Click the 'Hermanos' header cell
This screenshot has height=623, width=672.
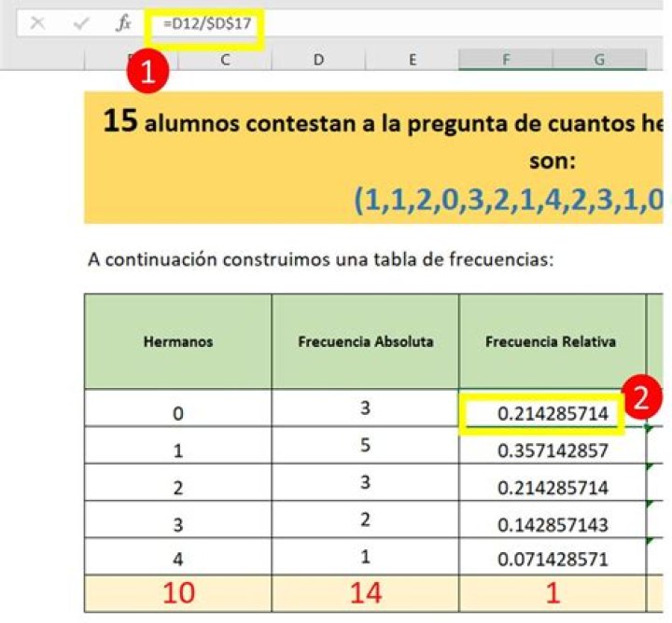(178, 341)
